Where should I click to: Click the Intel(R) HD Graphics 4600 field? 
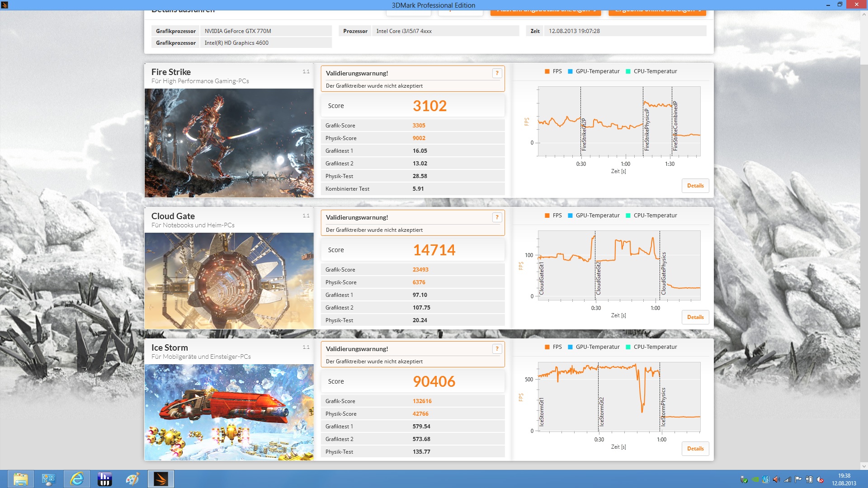coord(266,42)
